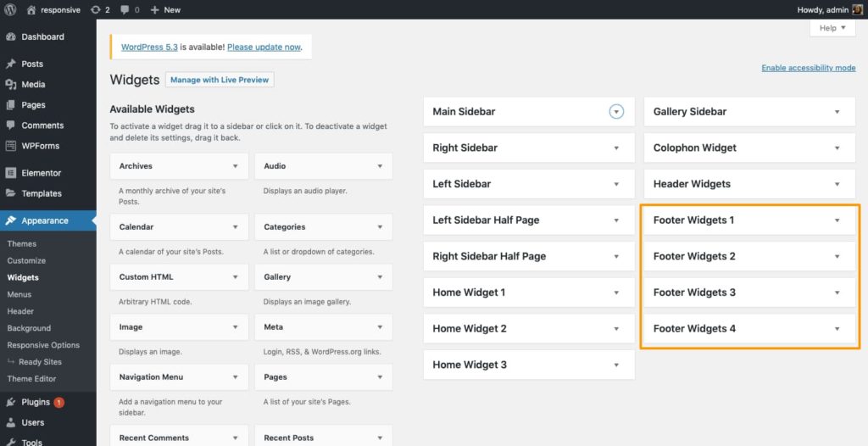Open the Customize submenu item

[26, 260]
